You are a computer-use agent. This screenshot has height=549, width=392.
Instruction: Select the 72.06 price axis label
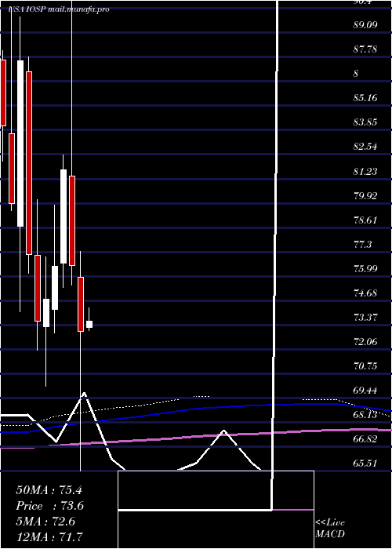(x=365, y=341)
